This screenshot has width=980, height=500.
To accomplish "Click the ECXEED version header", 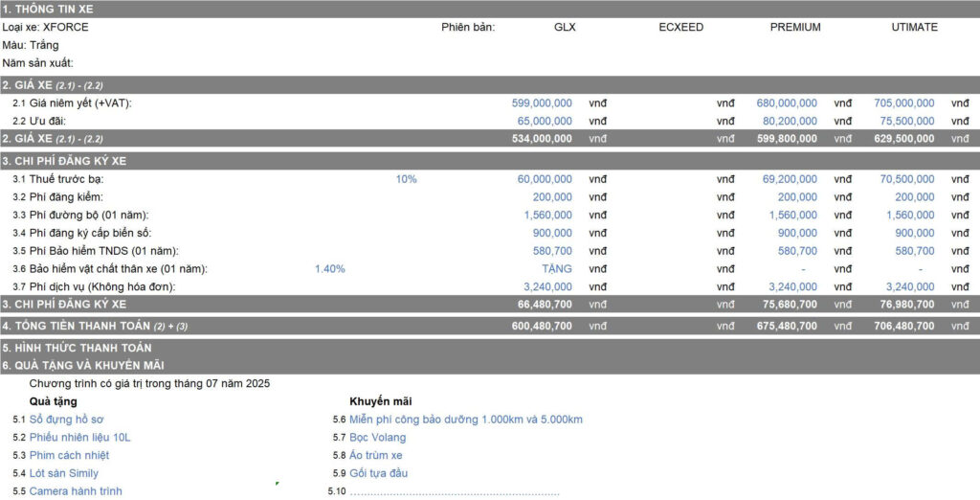I will coord(680,27).
